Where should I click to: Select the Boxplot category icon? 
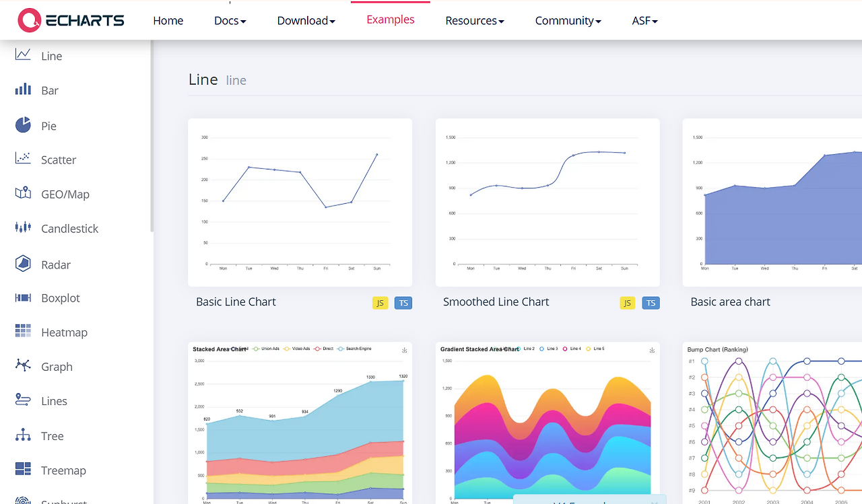pyautogui.click(x=23, y=297)
